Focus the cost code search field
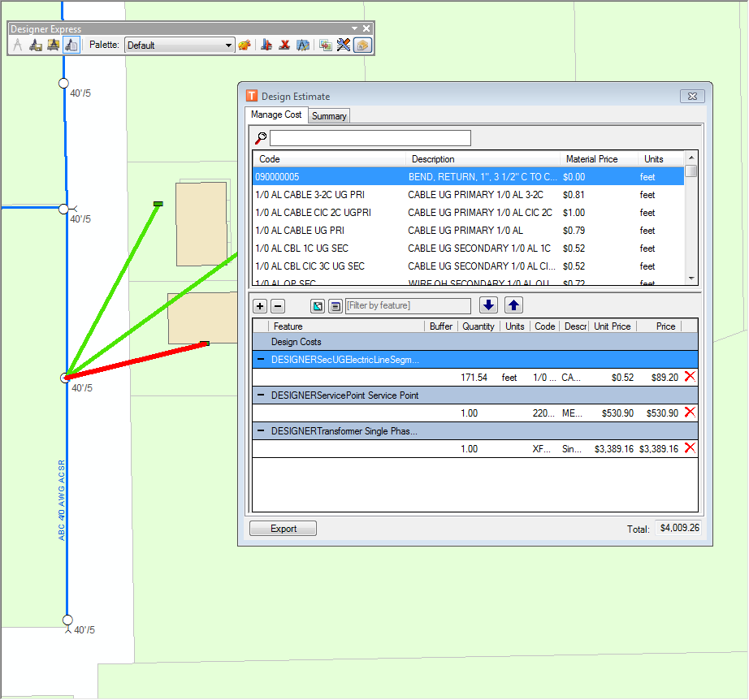 (370, 138)
